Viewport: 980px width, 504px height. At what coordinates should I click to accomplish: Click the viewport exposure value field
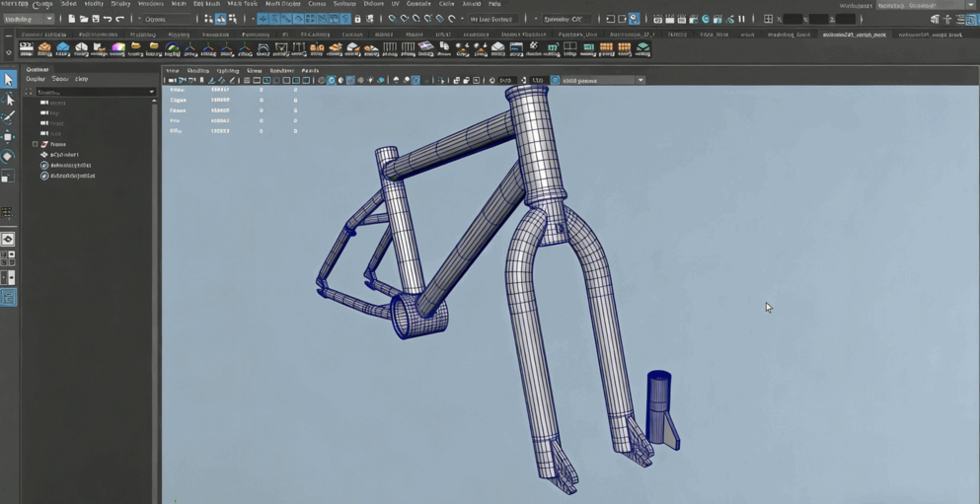click(505, 80)
